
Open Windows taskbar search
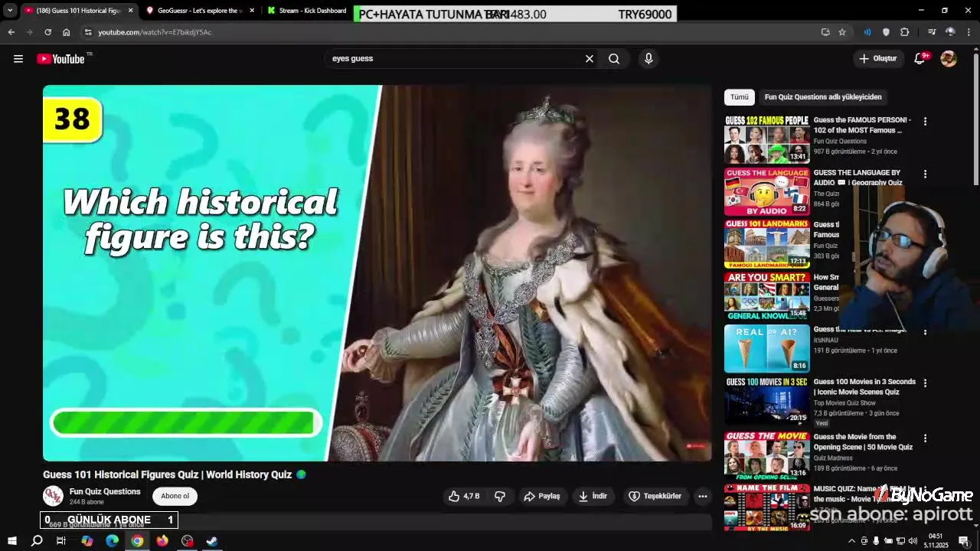36,541
